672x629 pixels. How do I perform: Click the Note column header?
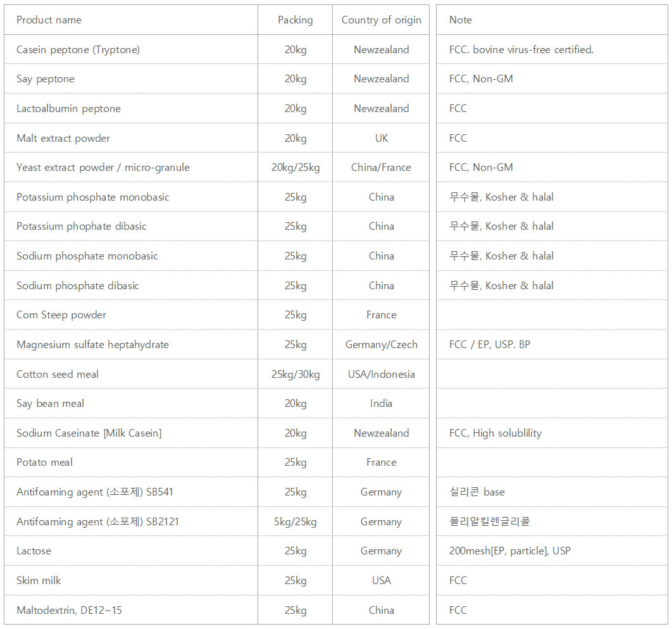pyautogui.click(x=460, y=20)
